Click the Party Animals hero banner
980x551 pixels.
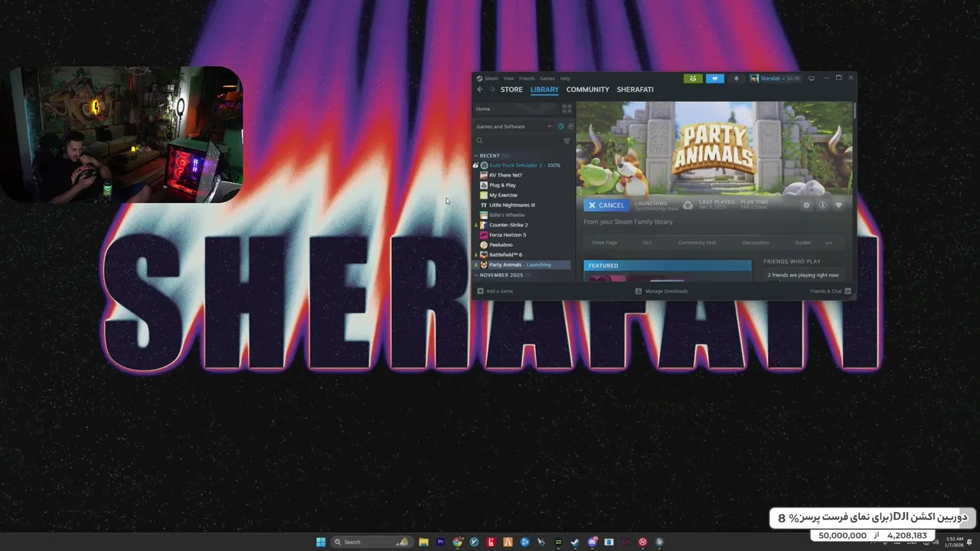point(714,149)
